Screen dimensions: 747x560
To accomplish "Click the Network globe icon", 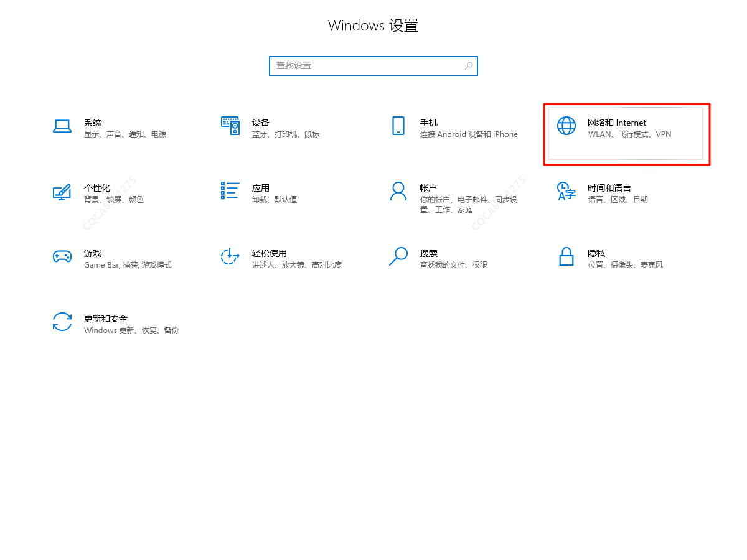I will pos(566,126).
